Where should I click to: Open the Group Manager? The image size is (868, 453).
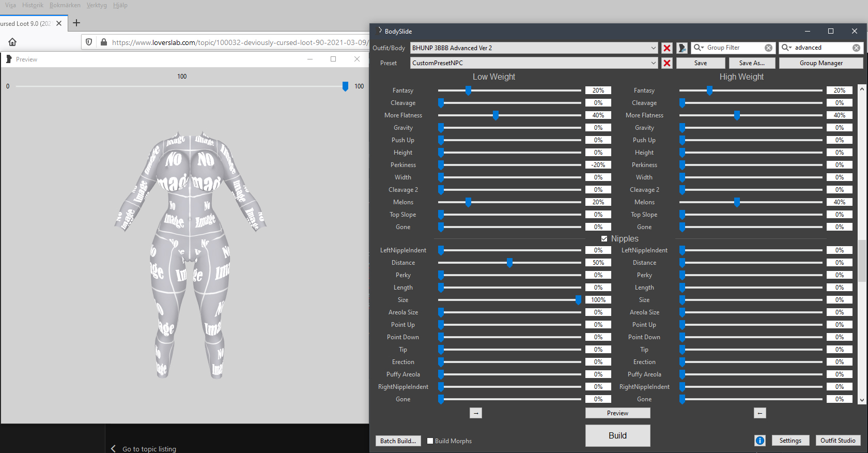[821, 63]
